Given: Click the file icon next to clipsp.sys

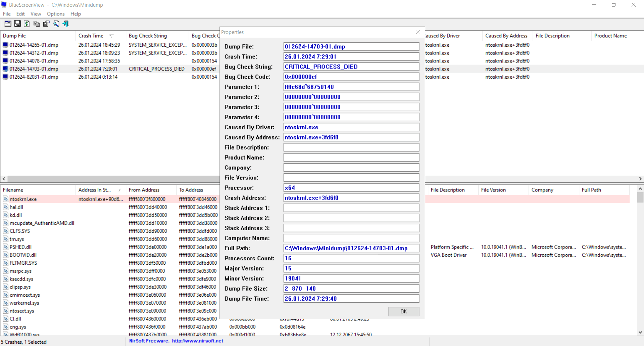Looking at the screenshot, I should click(x=6, y=287).
